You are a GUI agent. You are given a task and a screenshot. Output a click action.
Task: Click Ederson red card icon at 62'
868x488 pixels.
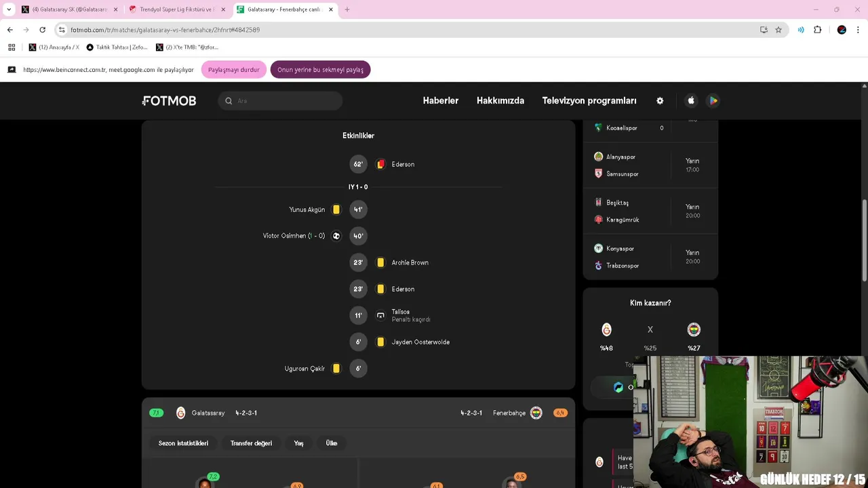tap(380, 164)
